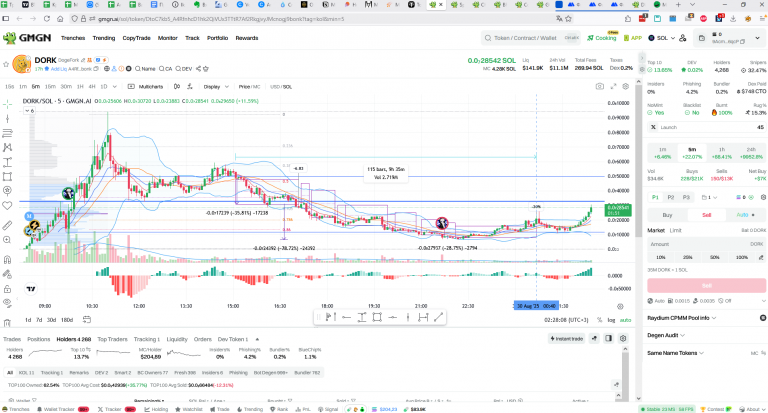768x413 pixels.
Task: Select the price range measuring tool
Action: [7, 162]
